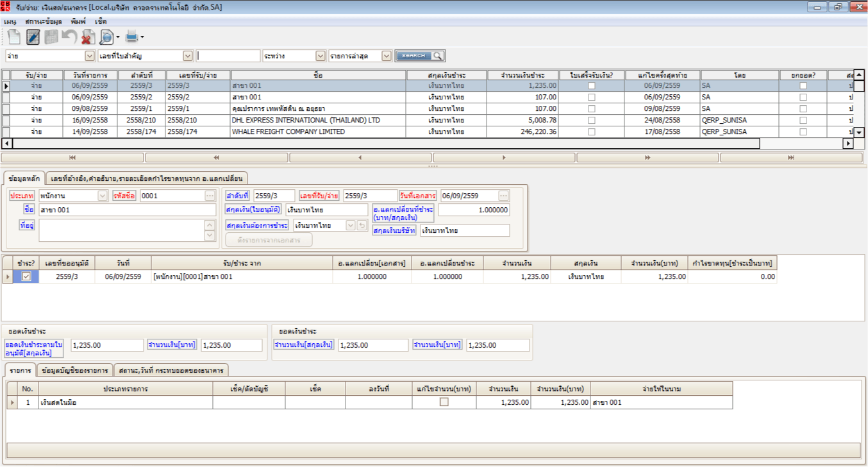Open the จ่าย type dropdown in the search bar

(x=90, y=56)
